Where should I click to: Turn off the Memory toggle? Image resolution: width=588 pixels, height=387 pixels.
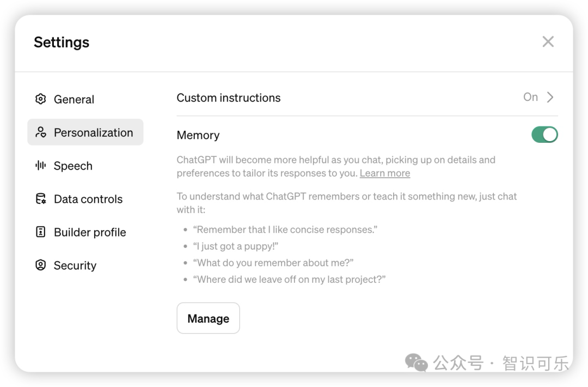point(544,135)
